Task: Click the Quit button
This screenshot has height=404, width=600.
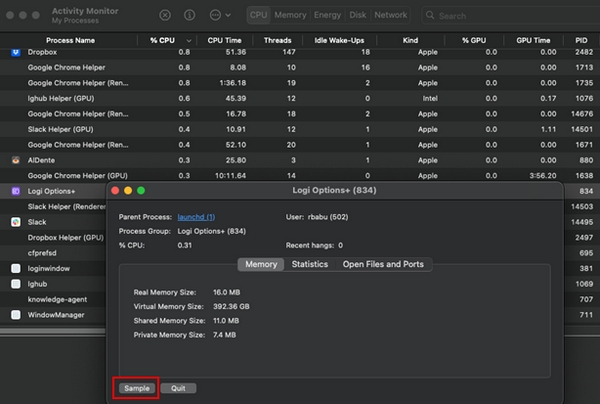Action: [178, 388]
